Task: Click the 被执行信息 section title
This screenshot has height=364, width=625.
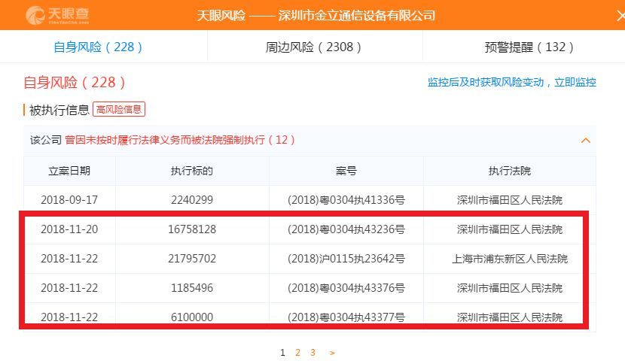Action: [x=59, y=110]
